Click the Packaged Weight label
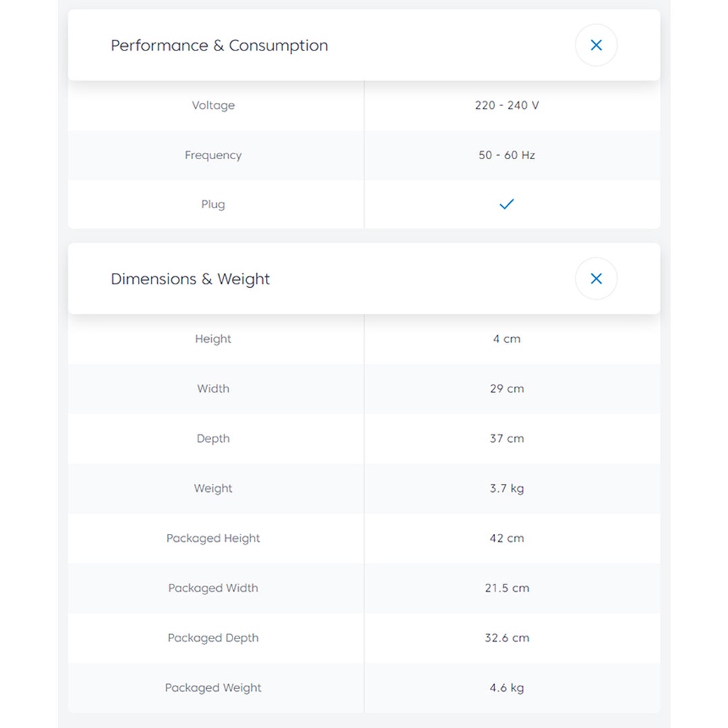This screenshot has width=728, height=728. tap(213, 687)
